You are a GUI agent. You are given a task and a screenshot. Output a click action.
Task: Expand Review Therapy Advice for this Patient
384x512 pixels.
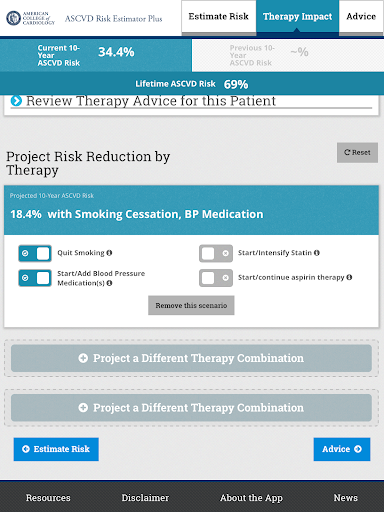coord(151,101)
